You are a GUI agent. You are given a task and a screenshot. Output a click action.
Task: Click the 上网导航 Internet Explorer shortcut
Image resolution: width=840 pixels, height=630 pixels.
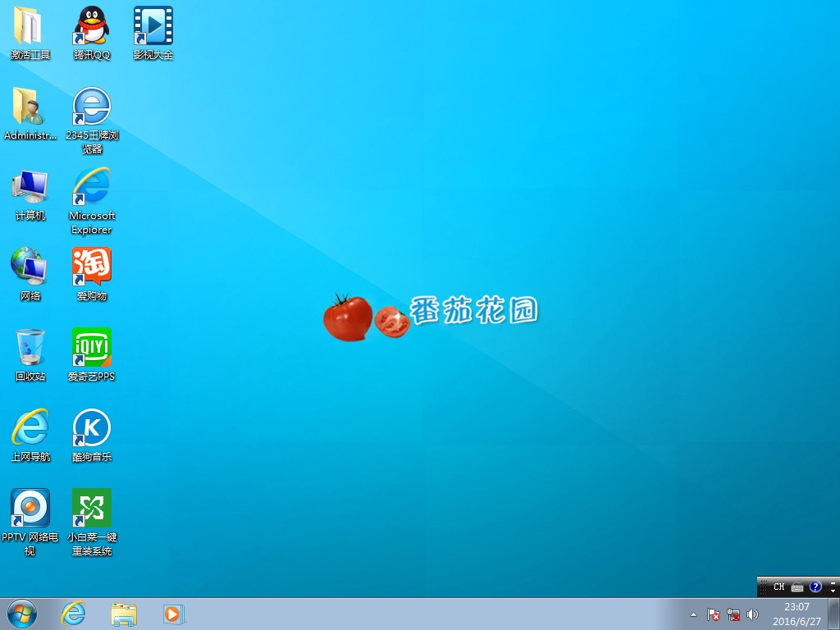tap(30, 428)
